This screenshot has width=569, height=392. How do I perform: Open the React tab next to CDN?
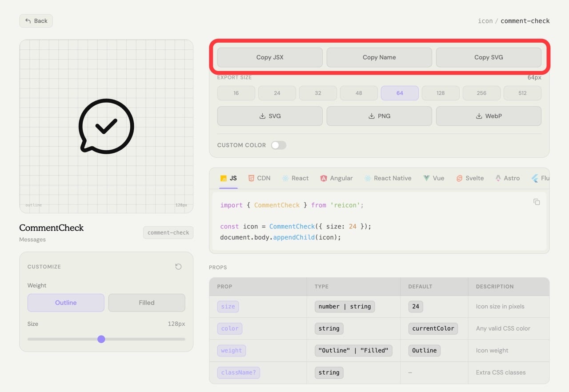click(x=295, y=178)
